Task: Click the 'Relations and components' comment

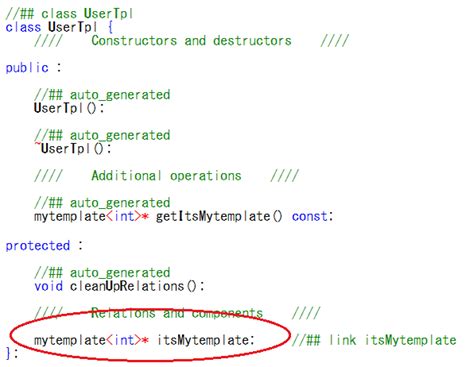Action: point(177,313)
